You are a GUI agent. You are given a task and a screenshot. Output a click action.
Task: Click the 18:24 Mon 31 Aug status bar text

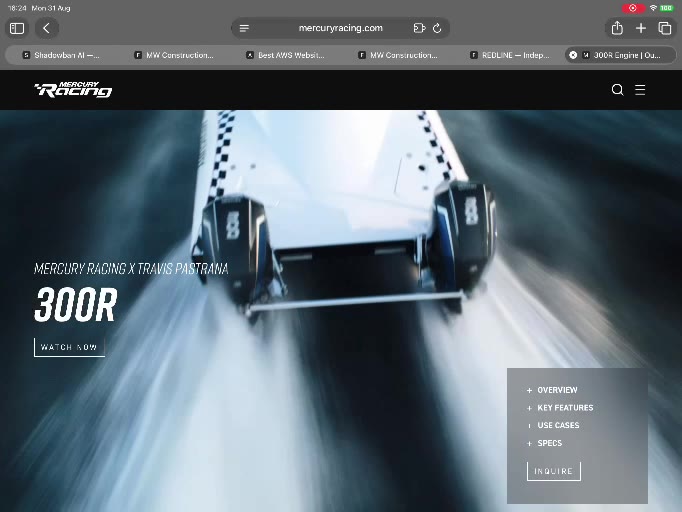pyautogui.click(x=39, y=8)
